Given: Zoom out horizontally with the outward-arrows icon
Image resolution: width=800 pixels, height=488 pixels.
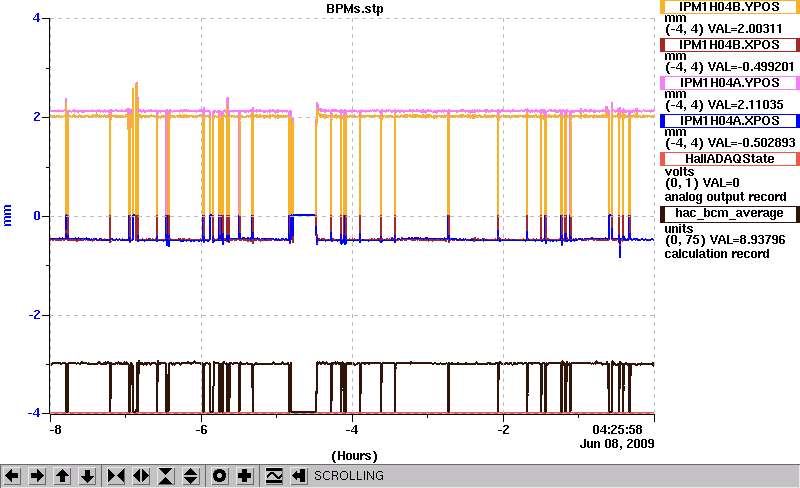Looking at the screenshot, I should pyautogui.click(x=141, y=476).
